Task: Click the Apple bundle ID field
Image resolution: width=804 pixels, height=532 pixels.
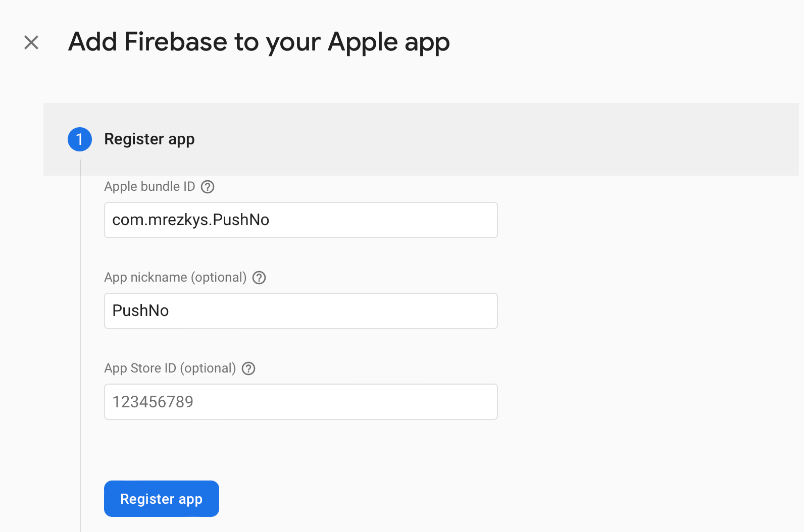Action: [x=301, y=220]
